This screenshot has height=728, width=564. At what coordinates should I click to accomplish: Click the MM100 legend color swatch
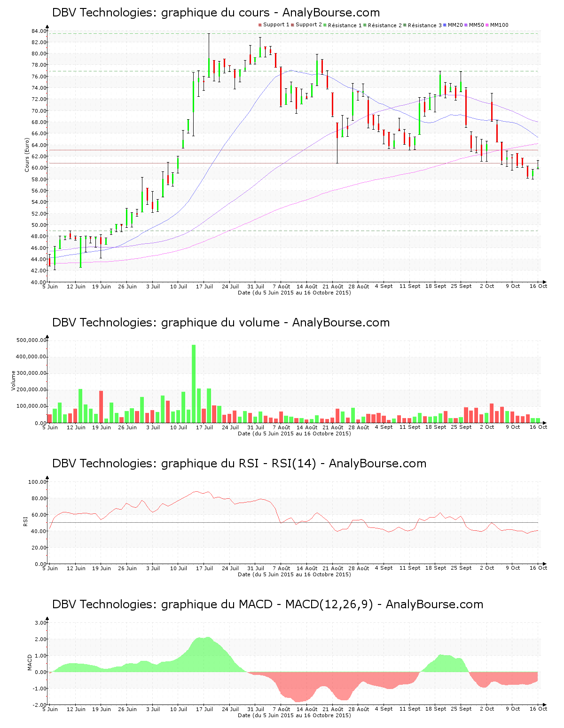487,25
